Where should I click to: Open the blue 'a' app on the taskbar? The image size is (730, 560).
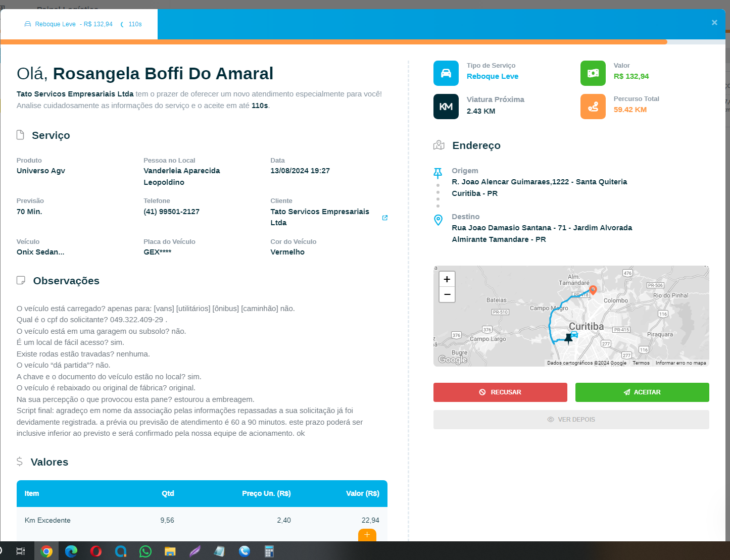click(x=121, y=551)
